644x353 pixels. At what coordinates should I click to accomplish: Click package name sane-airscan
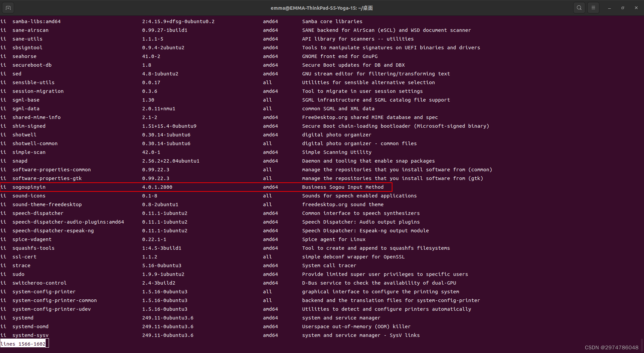point(31,30)
